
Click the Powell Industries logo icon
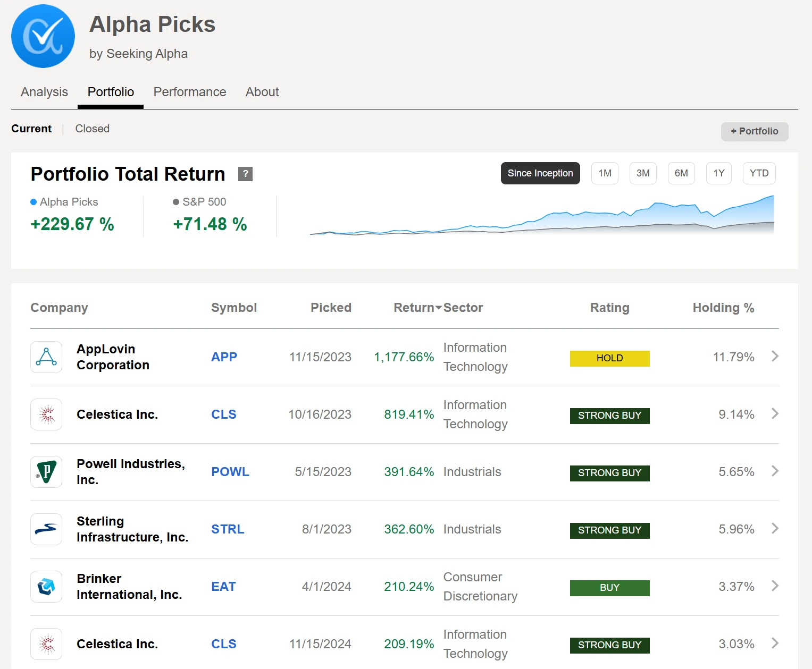pos(46,472)
